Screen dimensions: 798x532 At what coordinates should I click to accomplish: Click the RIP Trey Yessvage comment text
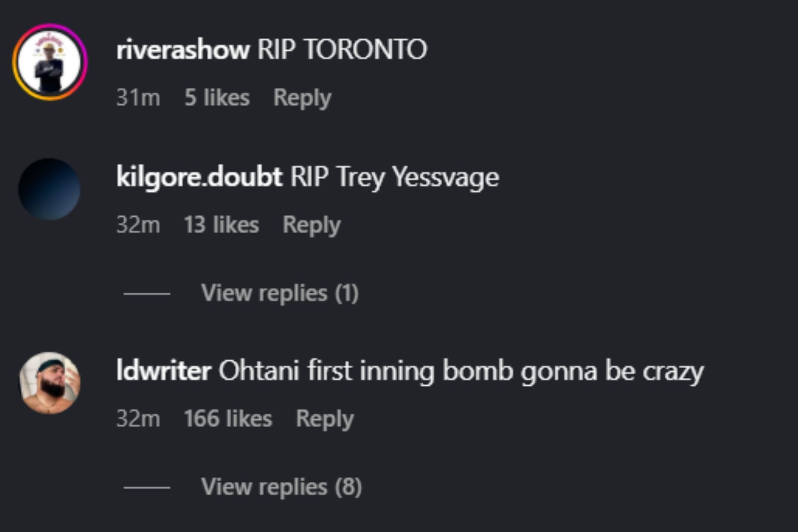tap(394, 177)
